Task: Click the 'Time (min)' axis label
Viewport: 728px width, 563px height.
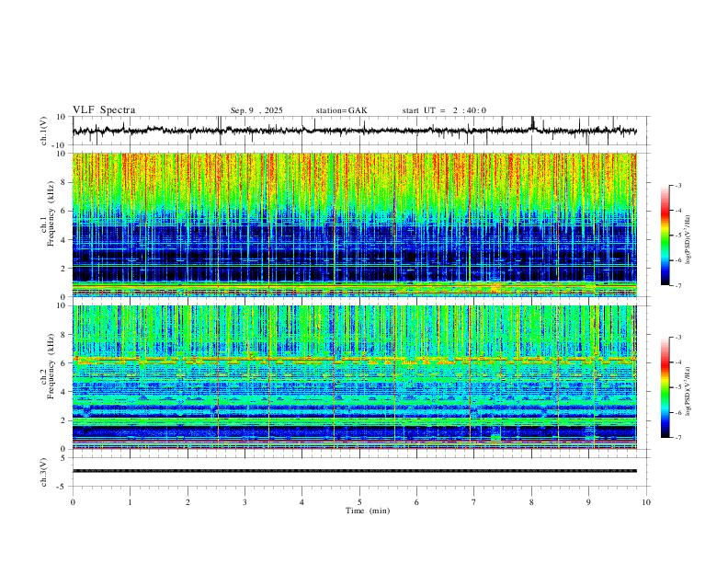Action: coord(368,511)
